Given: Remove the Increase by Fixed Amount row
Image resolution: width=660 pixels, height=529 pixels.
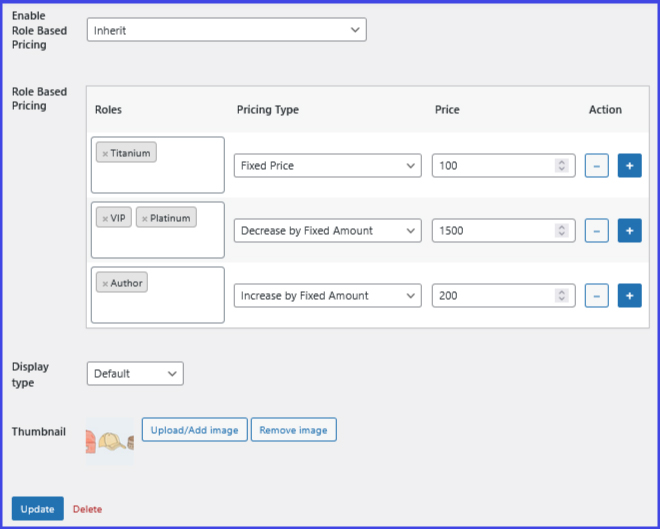Looking at the screenshot, I should click(x=596, y=296).
